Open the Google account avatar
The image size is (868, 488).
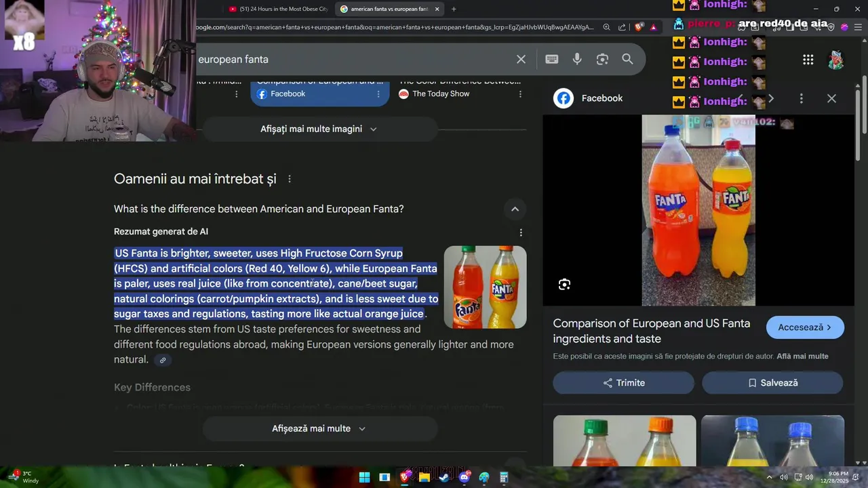click(x=835, y=60)
